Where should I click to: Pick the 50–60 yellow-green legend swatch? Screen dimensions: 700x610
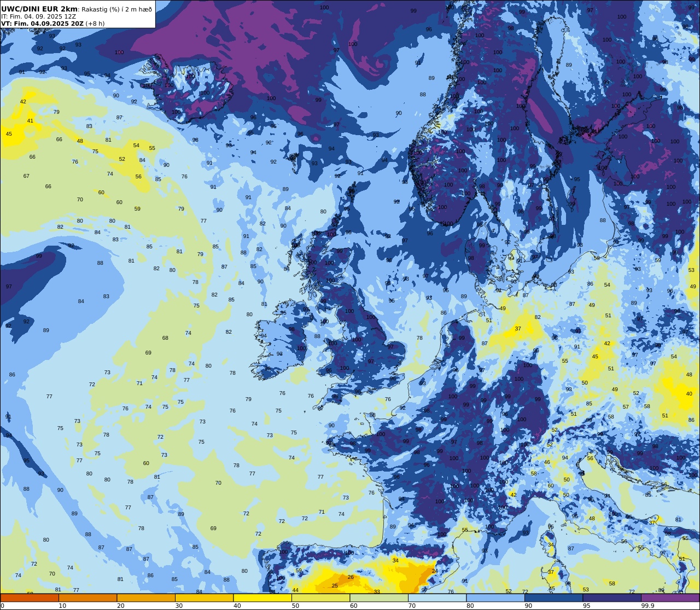coord(320,597)
